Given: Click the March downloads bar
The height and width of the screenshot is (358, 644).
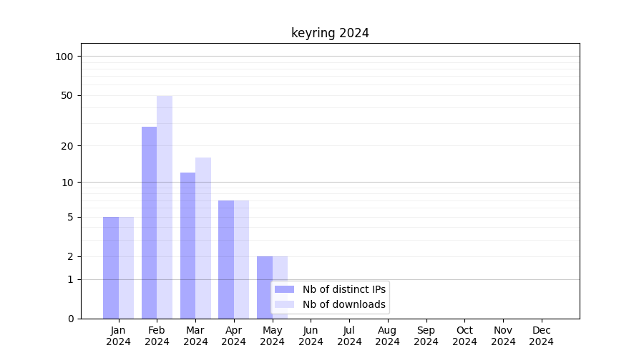Looking at the screenshot, I should pos(203,238).
